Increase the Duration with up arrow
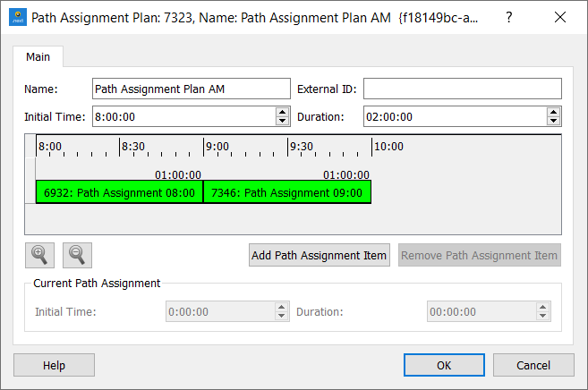Image resolution: width=588 pixels, height=390 pixels. (554, 112)
